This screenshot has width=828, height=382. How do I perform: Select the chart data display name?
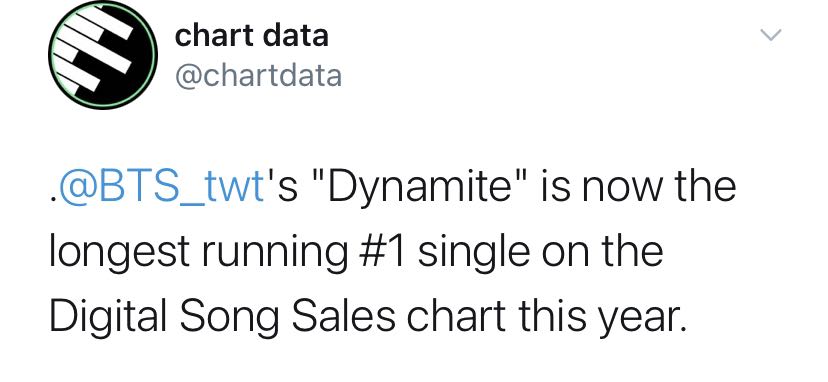[251, 36]
